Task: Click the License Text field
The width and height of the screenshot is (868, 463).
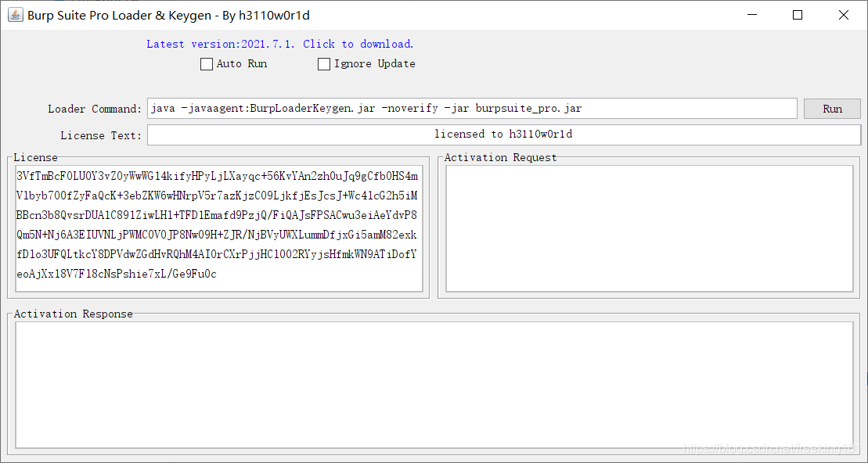Action: click(504, 135)
